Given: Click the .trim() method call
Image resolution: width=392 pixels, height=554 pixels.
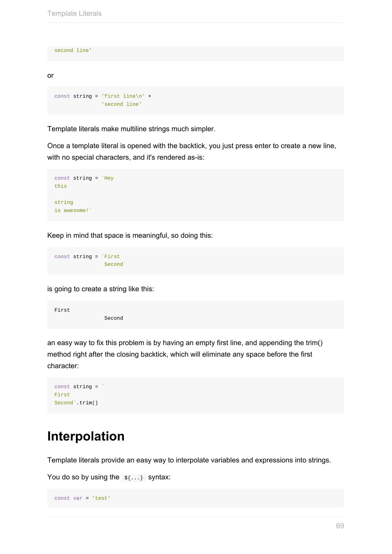Looking at the screenshot, I should pyautogui.click(x=87, y=403).
